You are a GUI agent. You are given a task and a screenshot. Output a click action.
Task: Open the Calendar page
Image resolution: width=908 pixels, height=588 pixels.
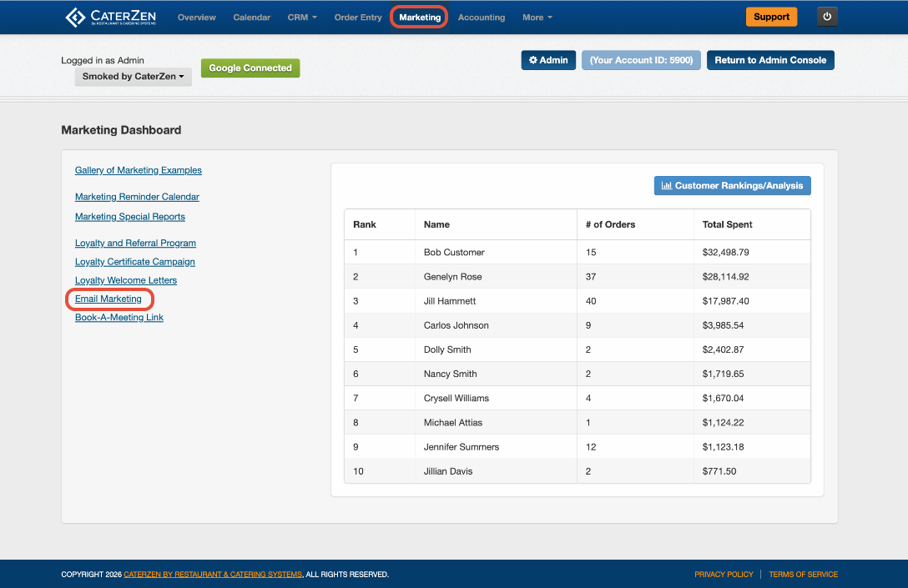coord(252,18)
